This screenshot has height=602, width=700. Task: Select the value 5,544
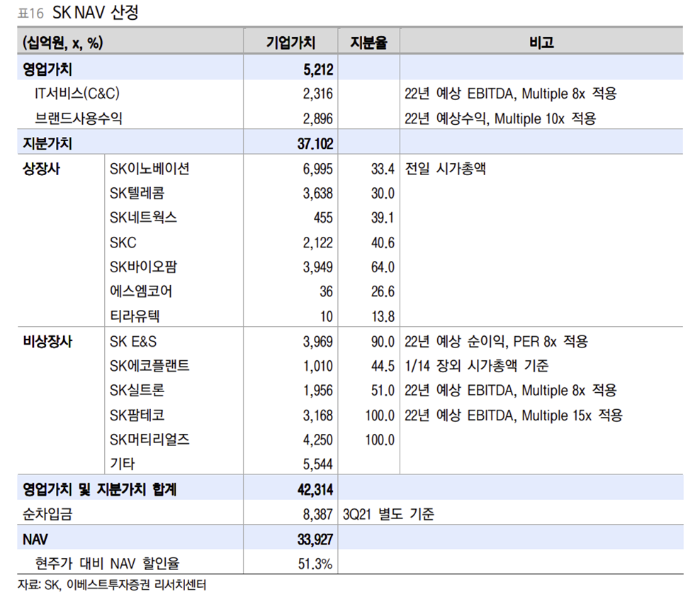(x=318, y=464)
